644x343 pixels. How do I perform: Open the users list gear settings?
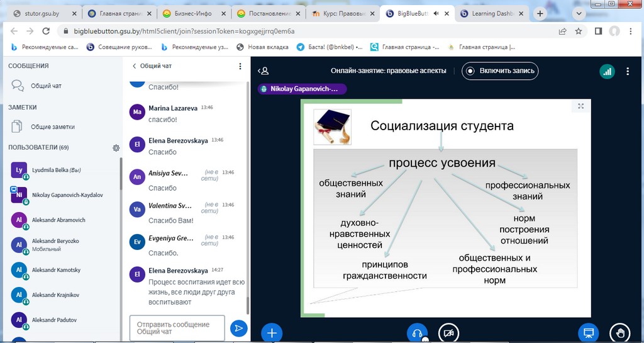coord(116,148)
